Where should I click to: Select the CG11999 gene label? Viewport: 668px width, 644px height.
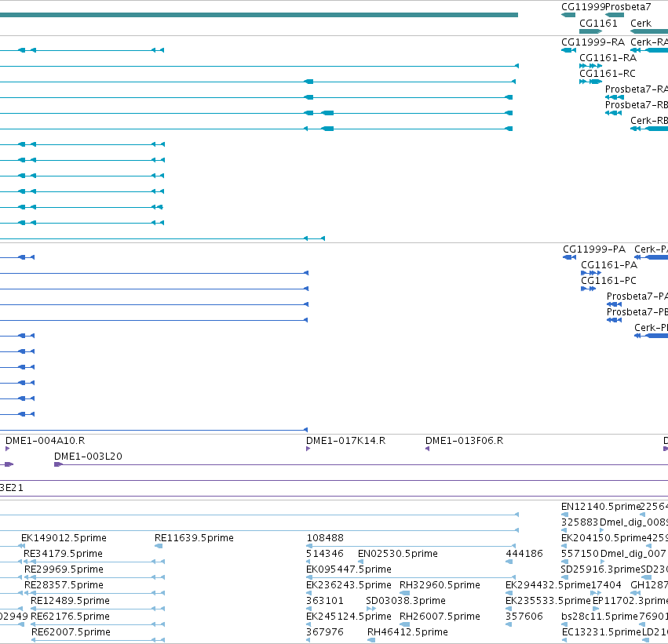582,7
